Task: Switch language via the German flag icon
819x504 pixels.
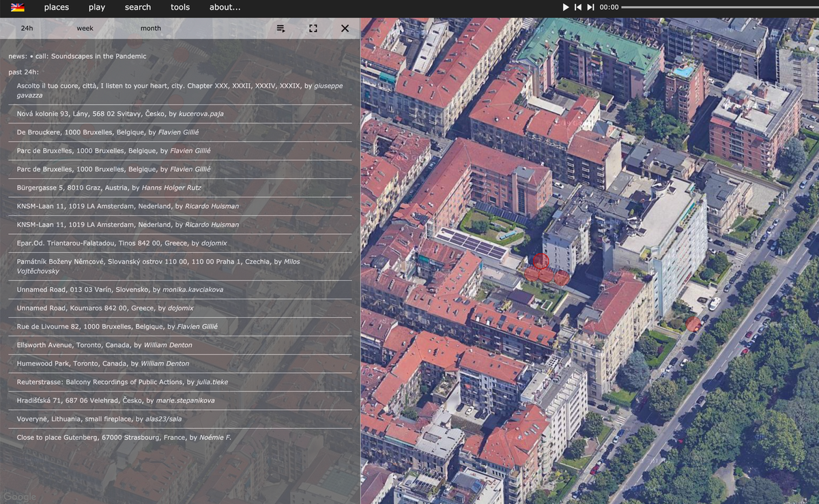Action: click(x=18, y=8)
